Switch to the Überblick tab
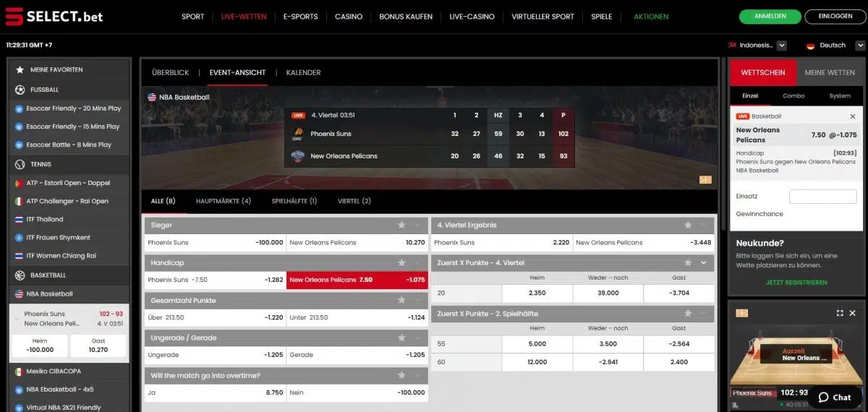Image resolution: width=868 pixels, height=412 pixels. [x=170, y=73]
